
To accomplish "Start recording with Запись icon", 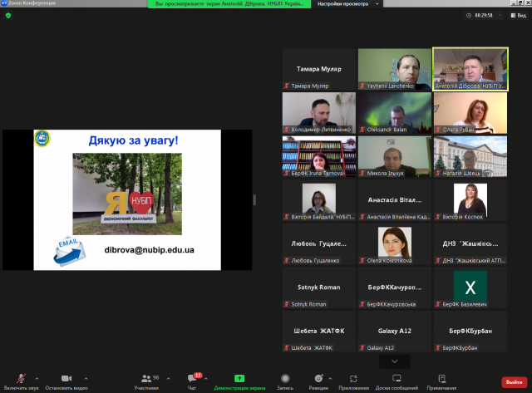I will [x=285, y=378].
